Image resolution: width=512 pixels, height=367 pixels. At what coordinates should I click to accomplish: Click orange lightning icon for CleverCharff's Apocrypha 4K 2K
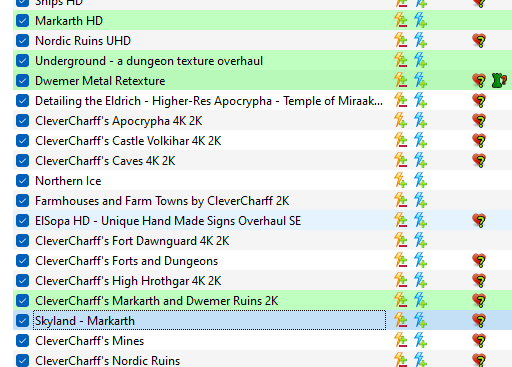tap(400, 120)
